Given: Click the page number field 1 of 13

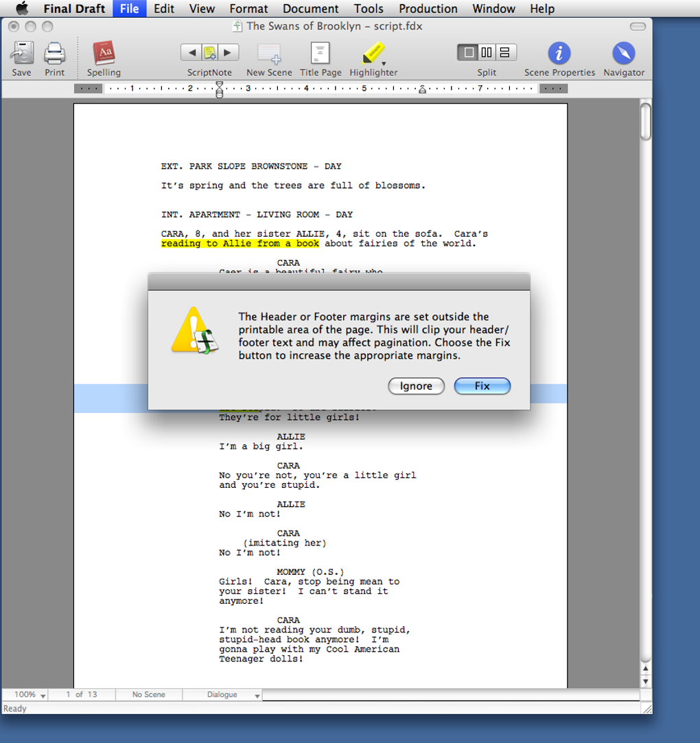Looking at the screenshot, I should [82, 695].
